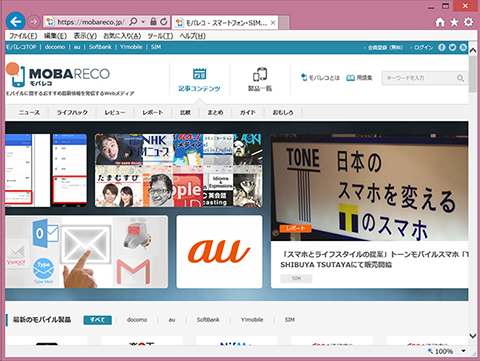Go back with the browser back arrow

(x=15, y=22)
